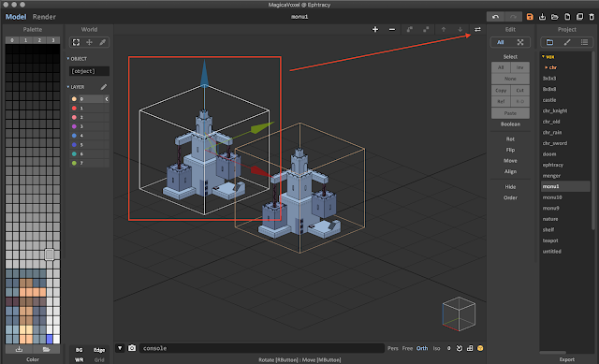This screenshot has height=364, width=599.
Task: Toggle visibility of layer 0
Action: [x=106, y=99]
